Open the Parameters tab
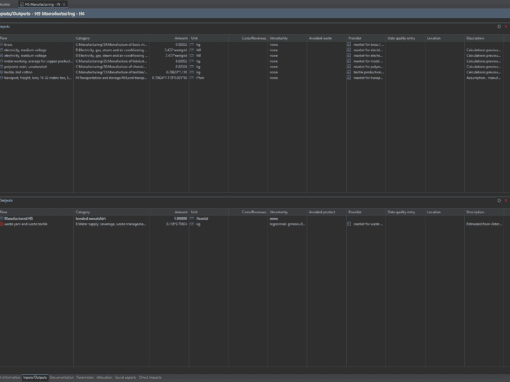Screen dimensions: 510x382 (85, 378)
